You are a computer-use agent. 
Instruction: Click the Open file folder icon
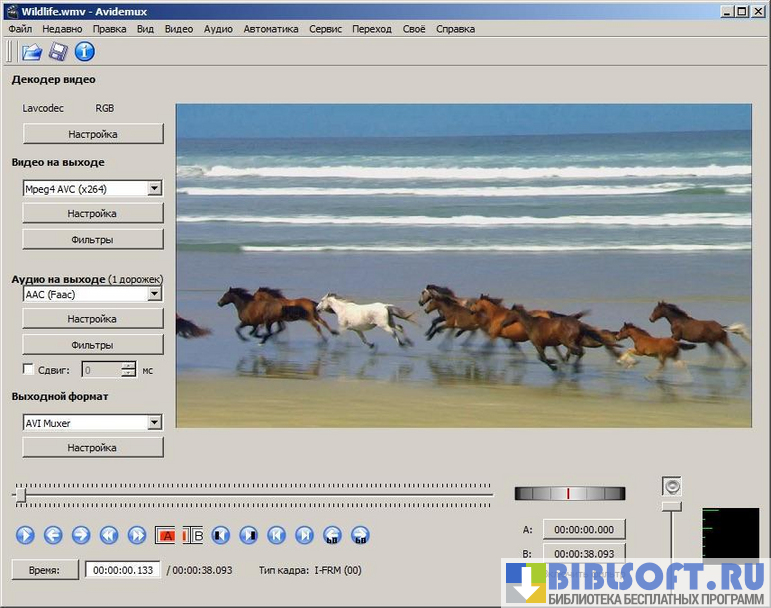tap(32, 52)
